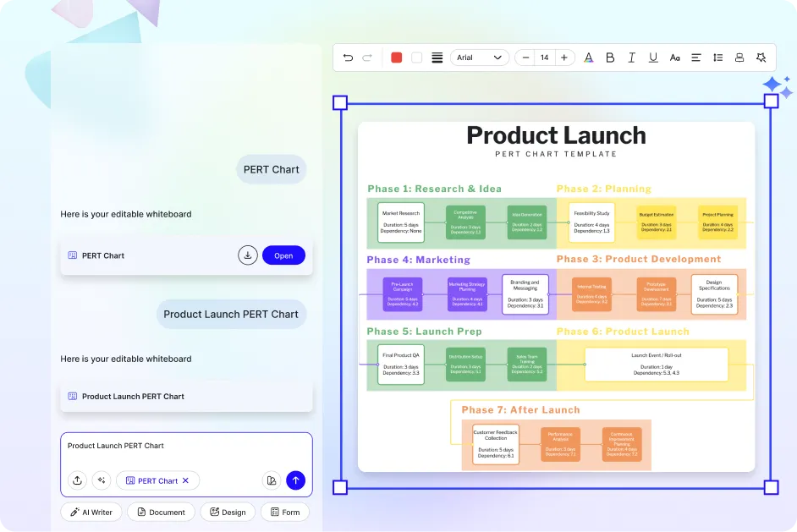
Task: Redo the last undone action
Action: tap(367, 58)
